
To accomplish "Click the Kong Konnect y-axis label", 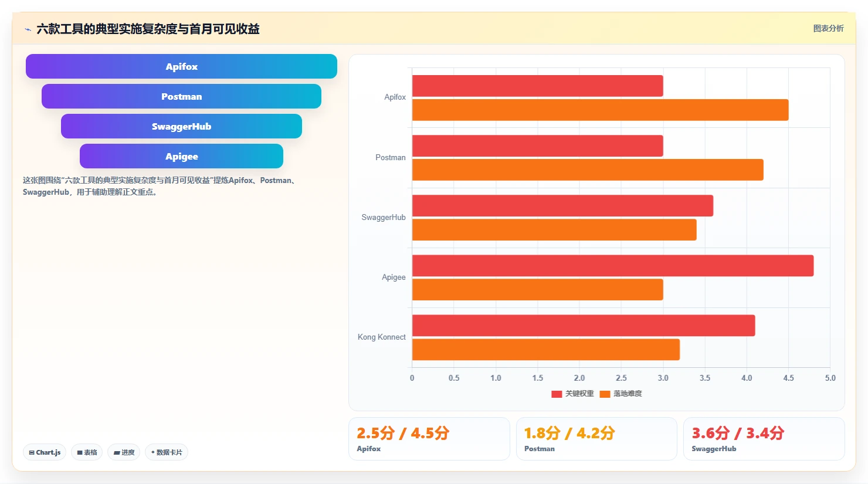I will tap(382, 337).
